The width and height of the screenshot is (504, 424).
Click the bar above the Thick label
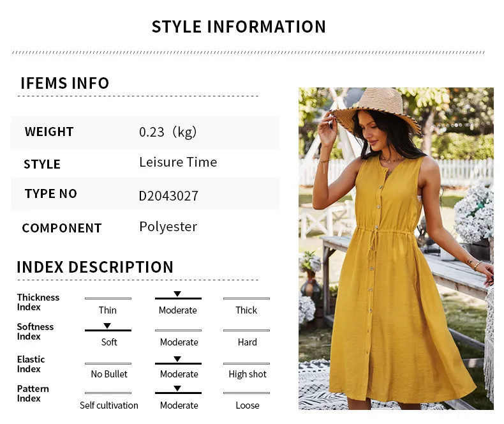pyautogui.click(x=246, y=298)
